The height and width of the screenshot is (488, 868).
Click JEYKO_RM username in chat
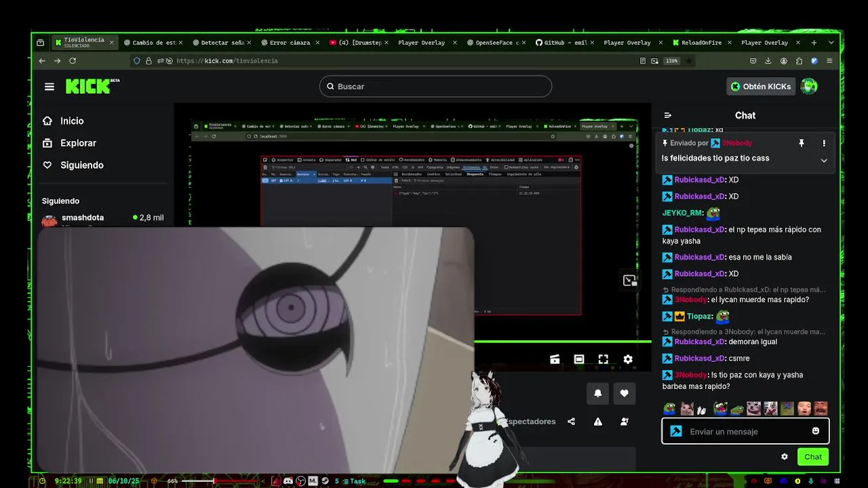[x=682, y=213]
